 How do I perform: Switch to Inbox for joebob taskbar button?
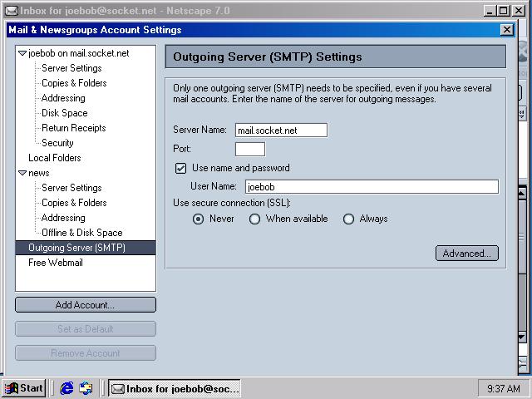(175, 388)
